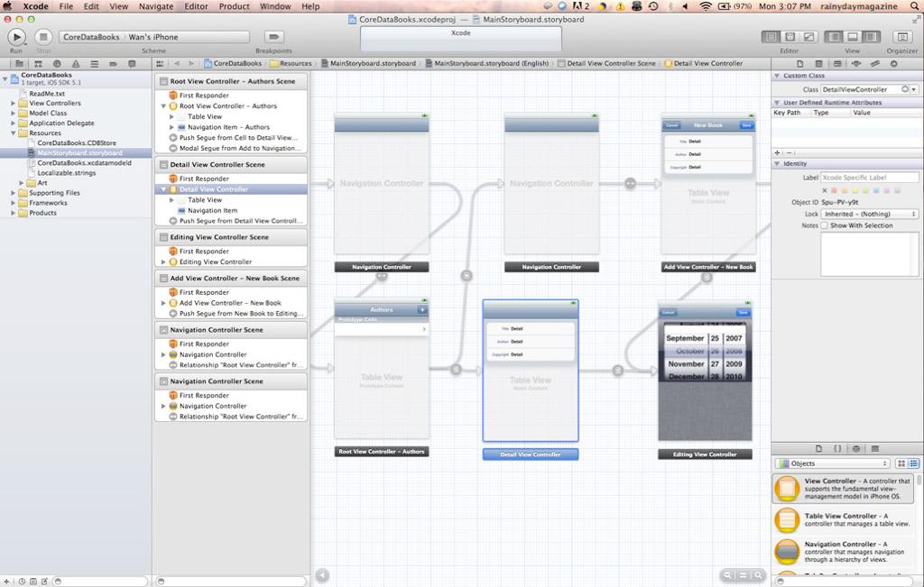Pick the green label color swatch
Viewport: 924px width, 587px height.
865,191
